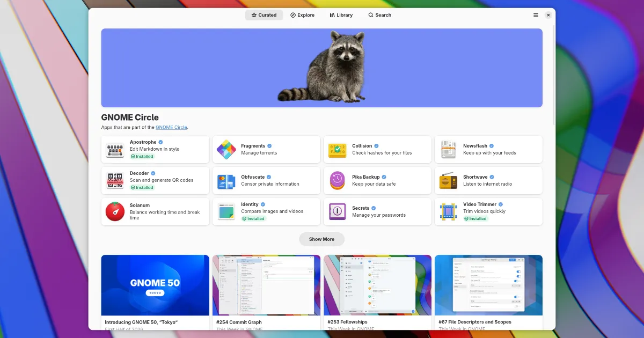The height and width of the screenshot is (338, 644).
Task: Open the raccoon banner image
Action: (x=321, y=68)
